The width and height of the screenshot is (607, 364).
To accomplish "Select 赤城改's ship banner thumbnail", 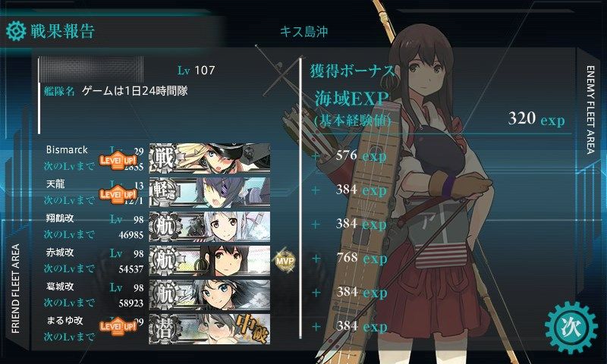I will coord(210,260).
